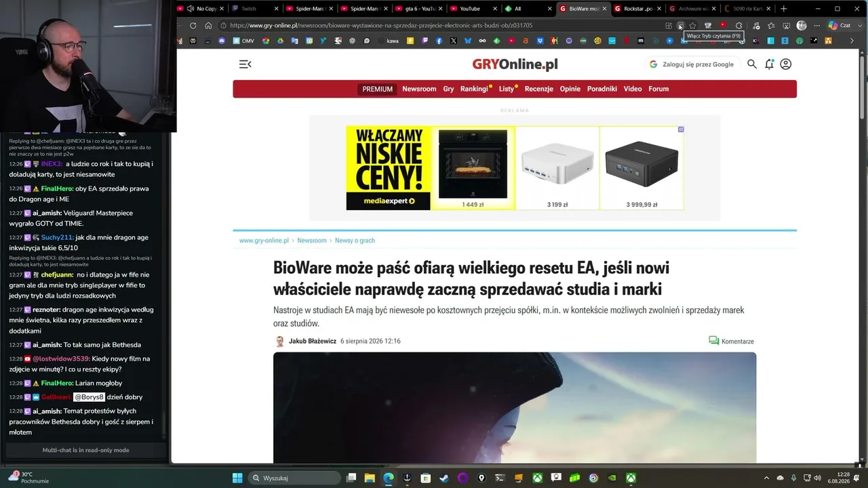This screenshot has height=488, width=868.
Task: Open the user account profile icon
Action: click(x=786, y=64)
